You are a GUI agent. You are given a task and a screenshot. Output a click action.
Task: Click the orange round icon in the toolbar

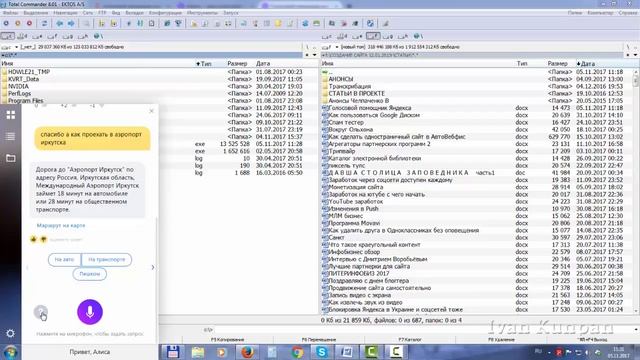point(18,23)
